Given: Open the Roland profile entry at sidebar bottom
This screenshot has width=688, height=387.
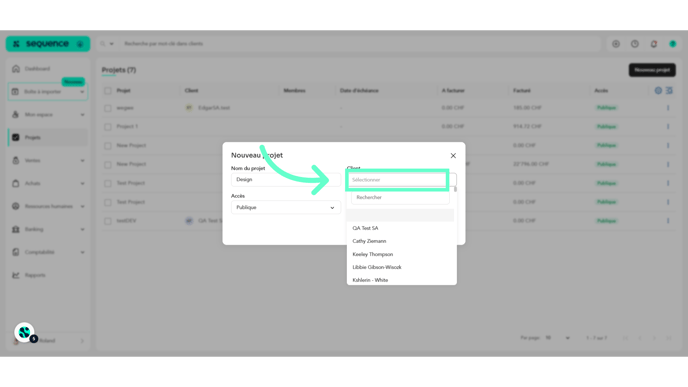Looking at the screenshot, I should pos(47,340).
